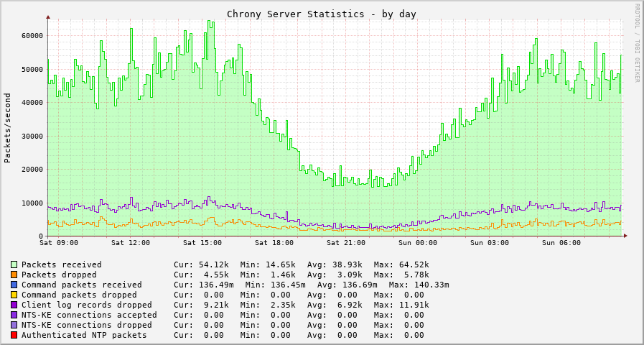Click the Command packets dropped legend label
This screenshot has height=345, width=644.
[x=79, y=295]
